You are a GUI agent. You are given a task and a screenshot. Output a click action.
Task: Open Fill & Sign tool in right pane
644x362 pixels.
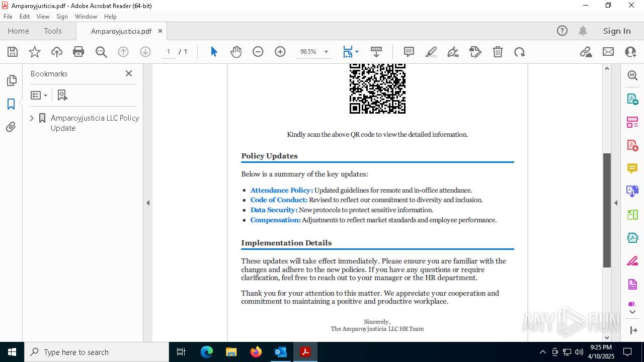tap(632, 261)
